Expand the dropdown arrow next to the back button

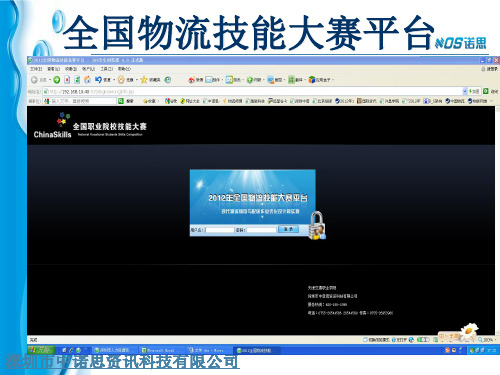50,80
